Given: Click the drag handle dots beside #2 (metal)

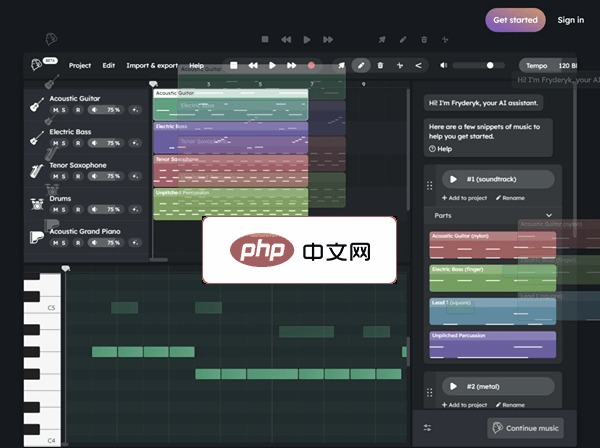Looking at the screenshot, I should [429, 393].
